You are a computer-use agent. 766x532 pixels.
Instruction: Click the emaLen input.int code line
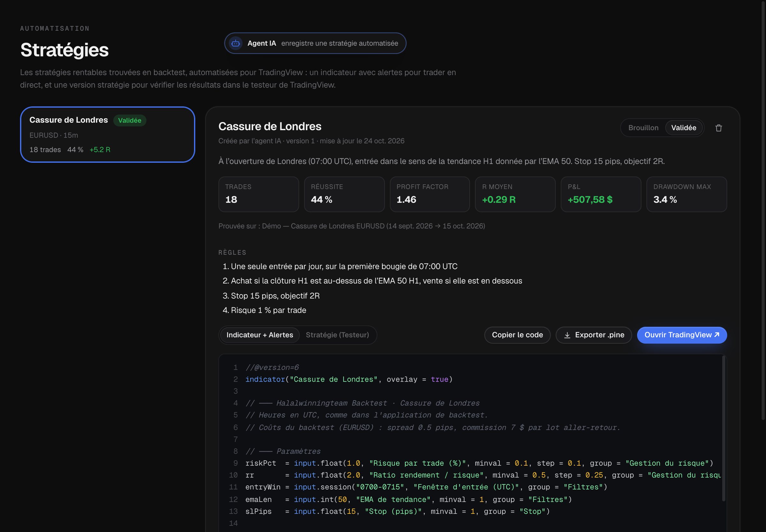[x=409, y=499]
